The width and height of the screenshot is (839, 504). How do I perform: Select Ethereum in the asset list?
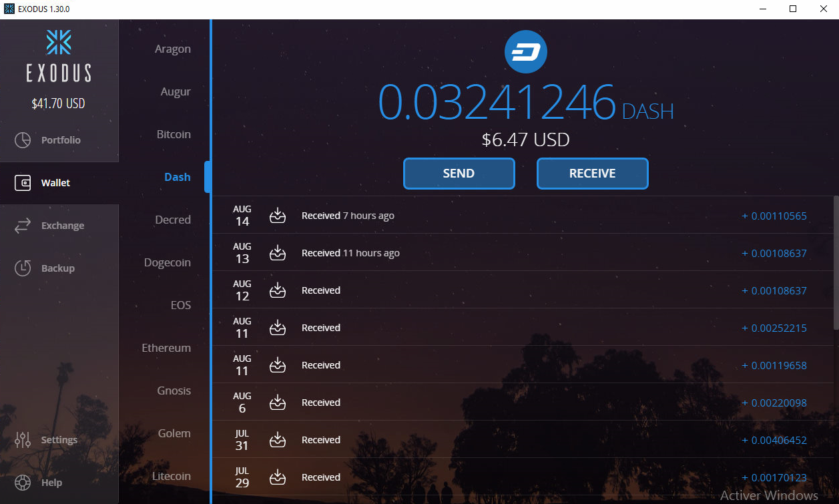(166, 348)
